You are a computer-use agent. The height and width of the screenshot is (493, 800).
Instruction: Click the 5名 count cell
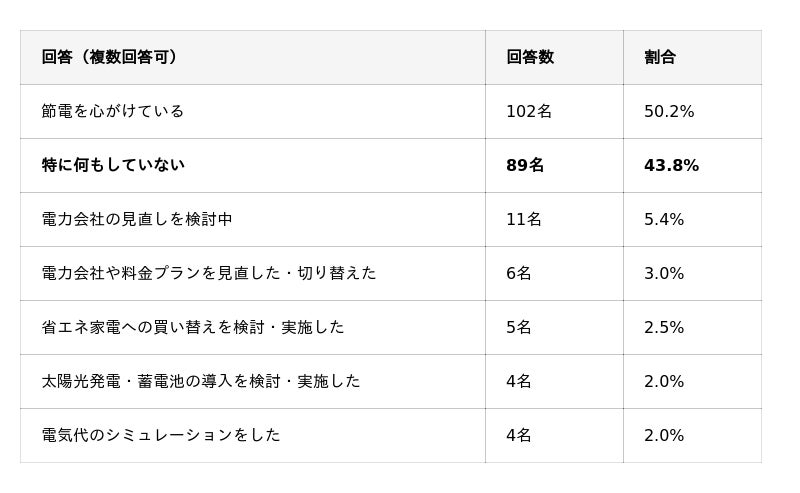(x=519, y=327)
